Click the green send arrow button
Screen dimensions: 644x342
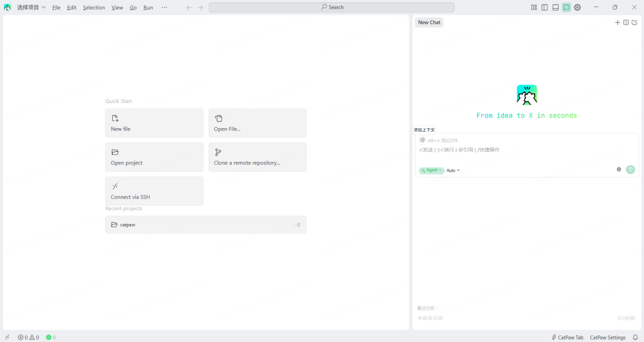pos(630,170)
